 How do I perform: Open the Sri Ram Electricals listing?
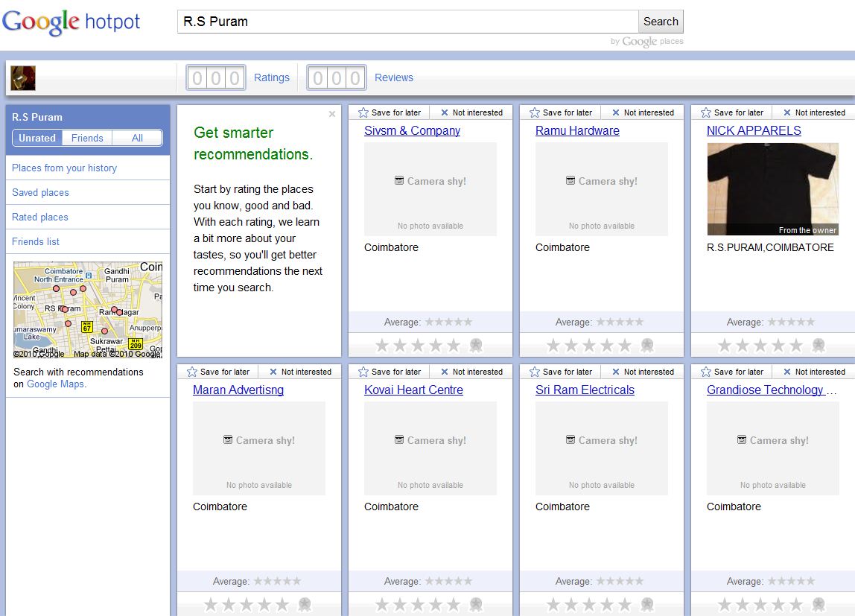(x=585, y=390)
